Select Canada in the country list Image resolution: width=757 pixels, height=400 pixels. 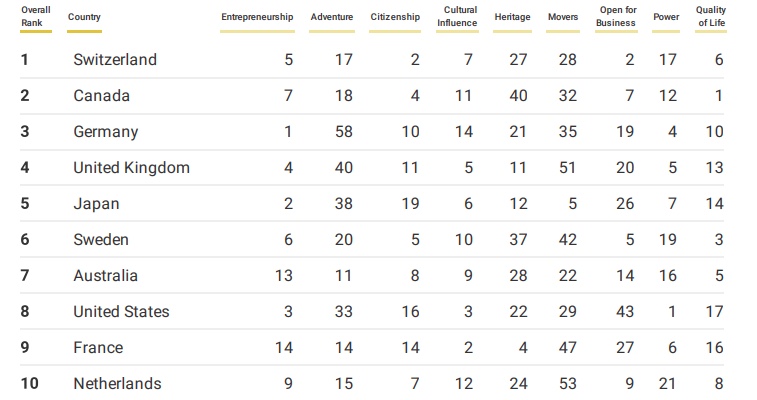[x=102, y=96]
